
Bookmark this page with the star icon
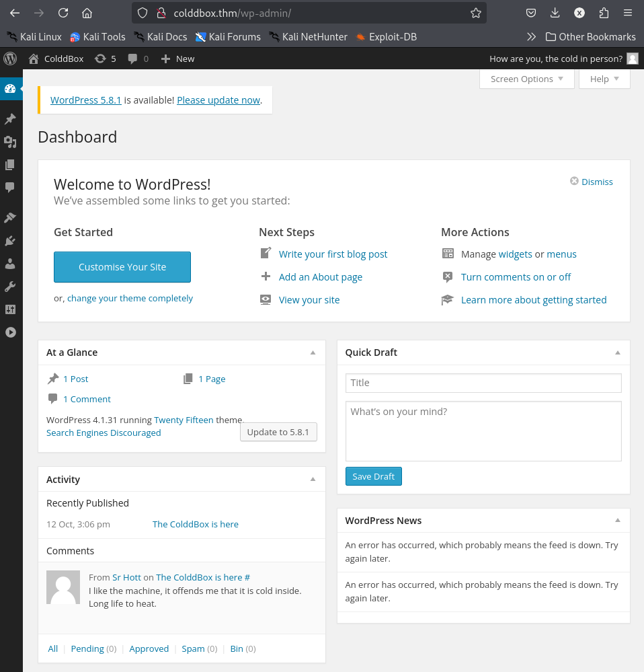pyautogui.click(x=476, y=13)
